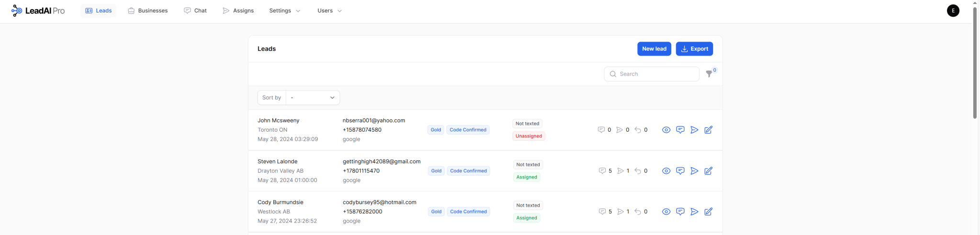Expand the Settings menu
980x235 pixels.
(285, 11)
